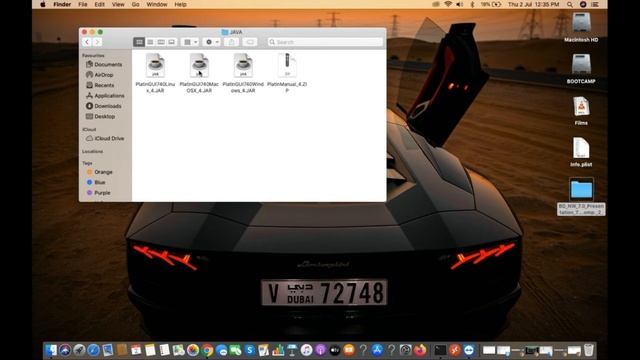The height and width of the screenshot is (360, 640).
Task: Open the Help menu
Action: 180,4
